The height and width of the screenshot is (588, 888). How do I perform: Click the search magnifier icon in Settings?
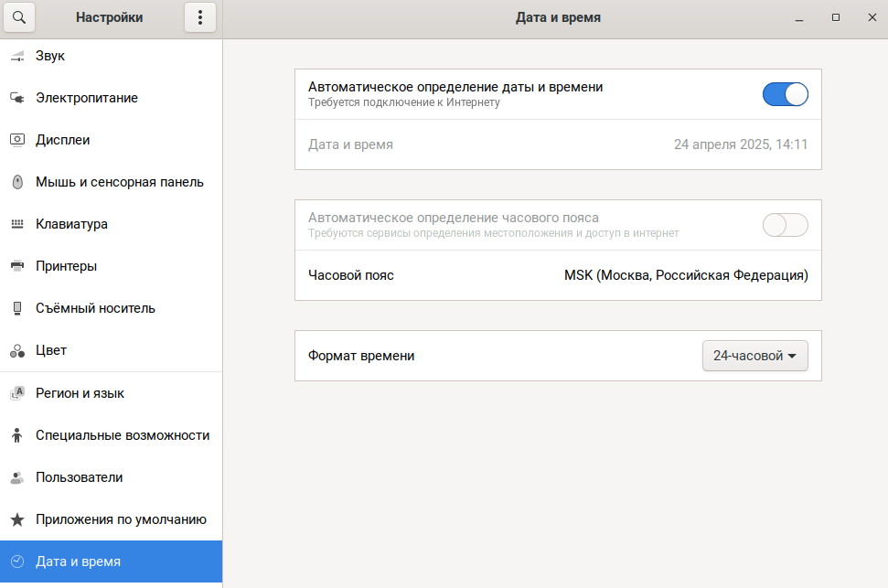tap(19, 17)
